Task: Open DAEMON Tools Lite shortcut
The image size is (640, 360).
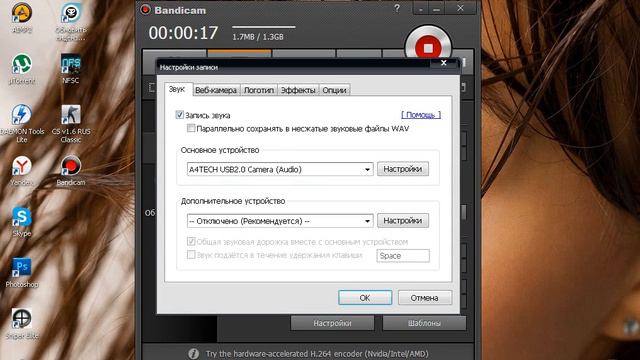Action: tap(22, 123)
